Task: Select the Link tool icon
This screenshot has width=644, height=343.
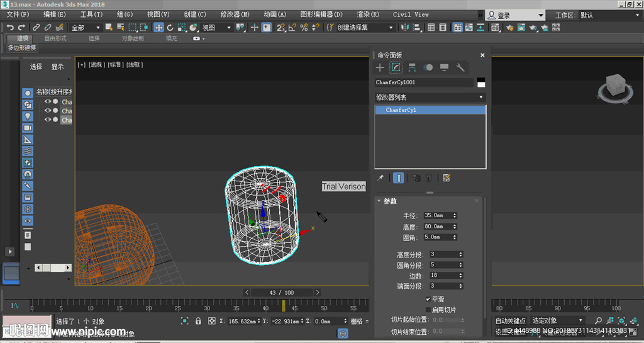Action: (36, 28)
